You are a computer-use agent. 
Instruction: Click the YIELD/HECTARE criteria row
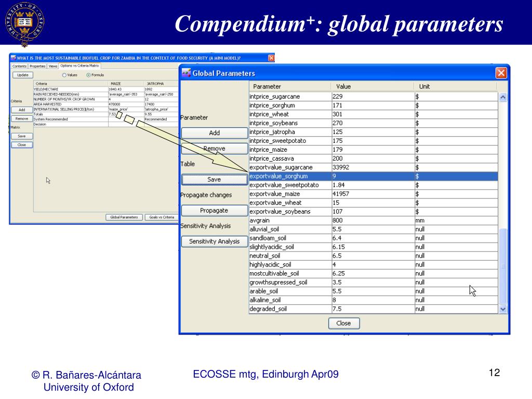106,89
